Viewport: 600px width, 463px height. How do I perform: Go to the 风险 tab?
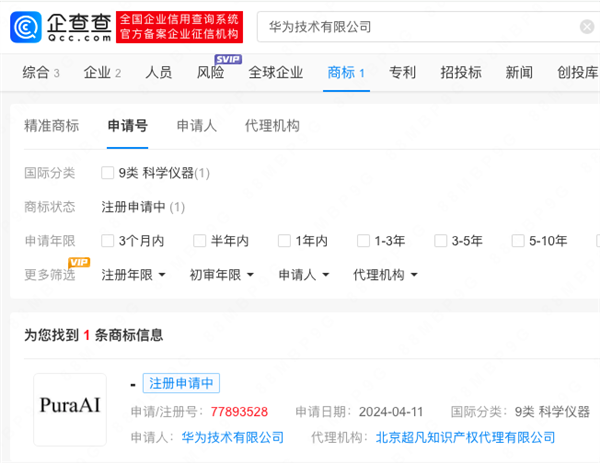coord(210,72)
